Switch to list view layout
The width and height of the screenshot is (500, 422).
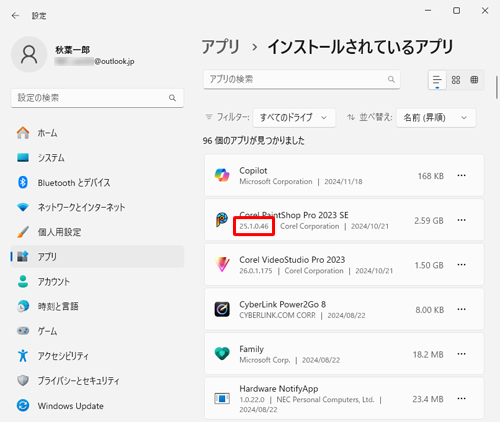point(437,80)
